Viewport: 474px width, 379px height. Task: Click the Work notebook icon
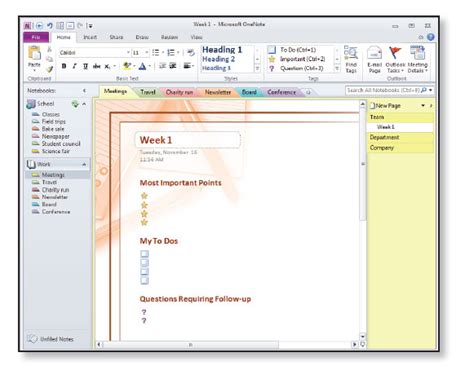point(31,164)
